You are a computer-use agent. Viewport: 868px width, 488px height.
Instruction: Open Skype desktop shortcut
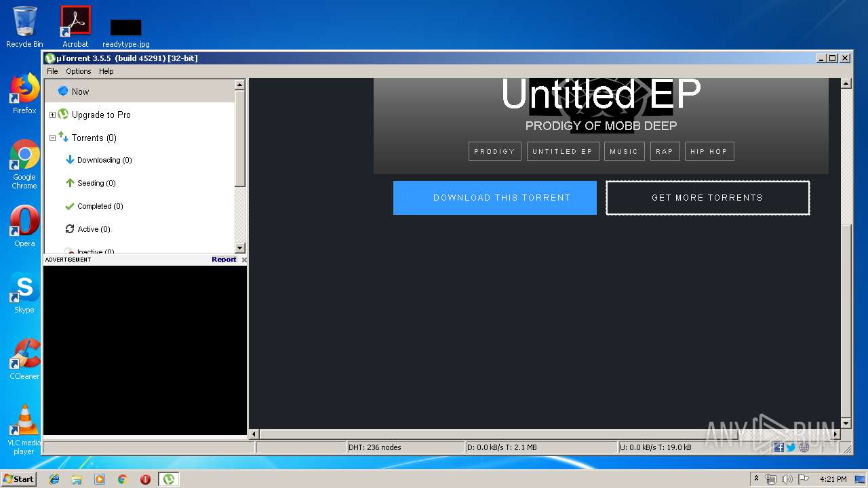tap(24, 293)
